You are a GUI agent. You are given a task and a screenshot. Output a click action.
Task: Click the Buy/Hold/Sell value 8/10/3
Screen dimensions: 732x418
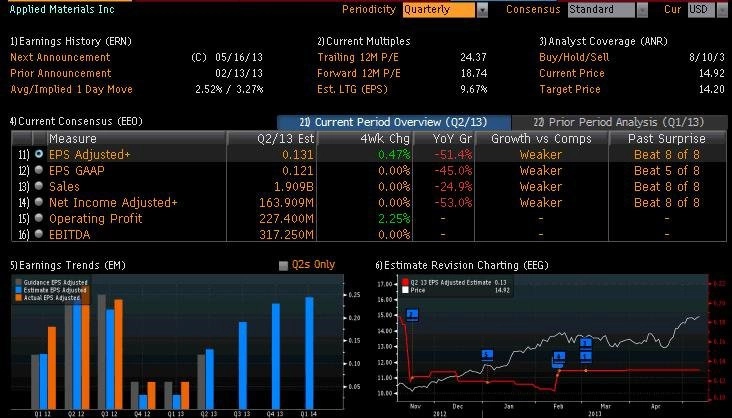(x=707, y=57)
